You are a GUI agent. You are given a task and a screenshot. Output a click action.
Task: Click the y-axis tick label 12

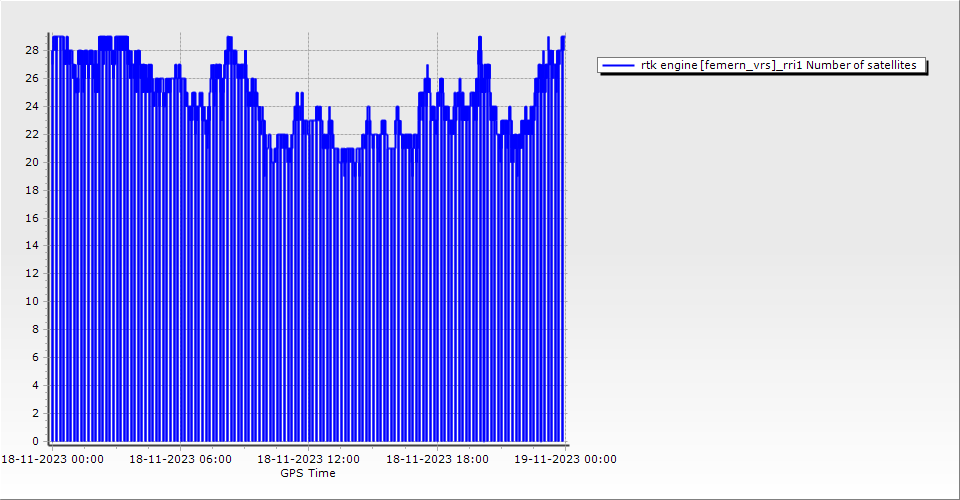(32, 273)
